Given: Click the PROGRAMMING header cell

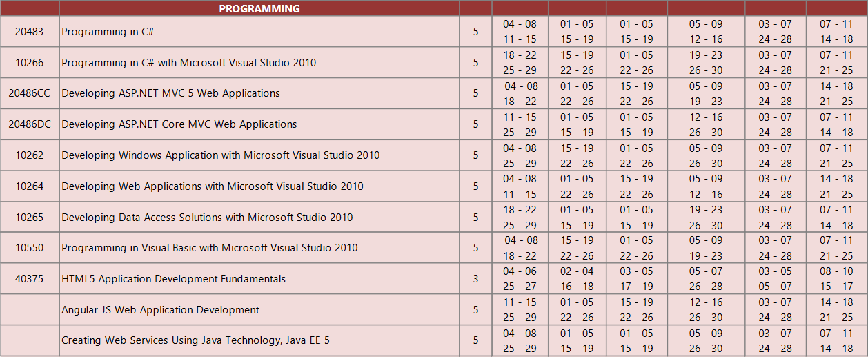Looking at the screenshot, I should pos(259,8).
